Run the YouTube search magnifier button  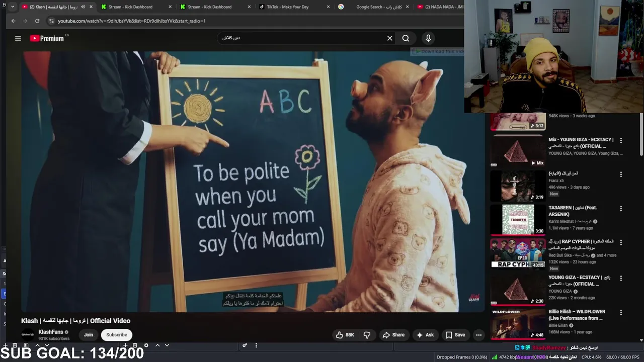click(x=406, y=38)
